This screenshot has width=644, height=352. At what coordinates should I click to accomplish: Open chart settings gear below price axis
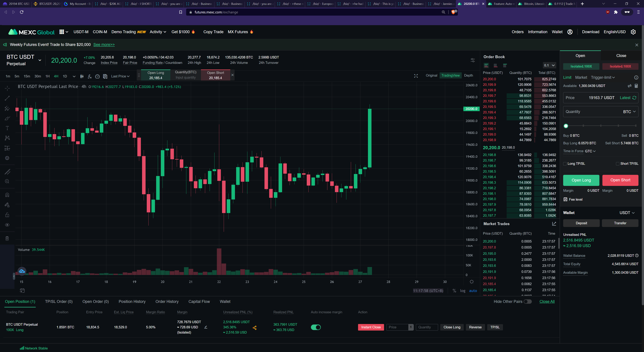coord(471,282)
